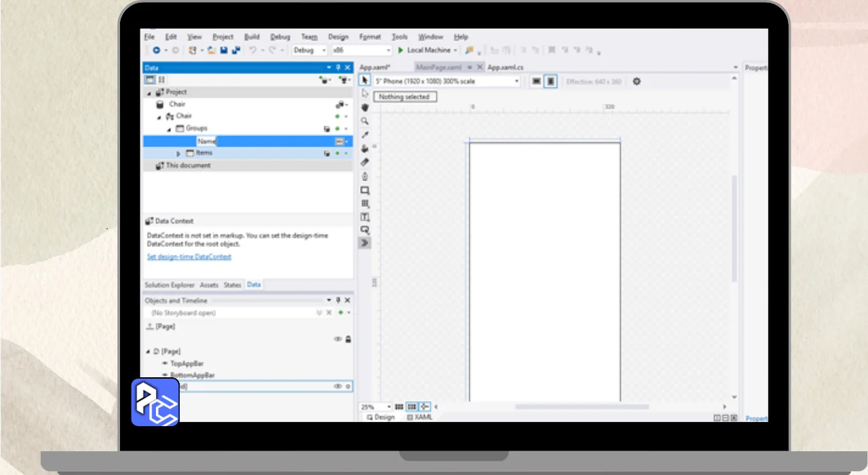Screen dimensions: 868x475
Task: Click the Save All toolbar icon
Action: 236,50
